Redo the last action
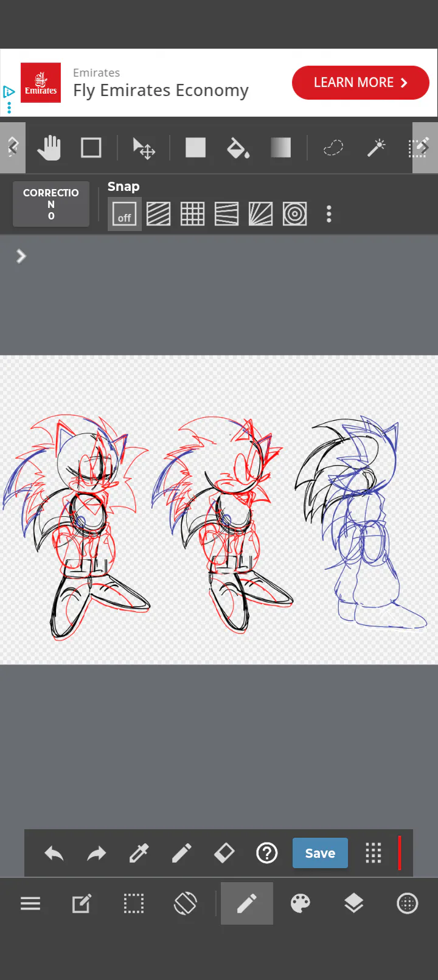The height and width of the screenshot is (980, 438). click(96, 854)
